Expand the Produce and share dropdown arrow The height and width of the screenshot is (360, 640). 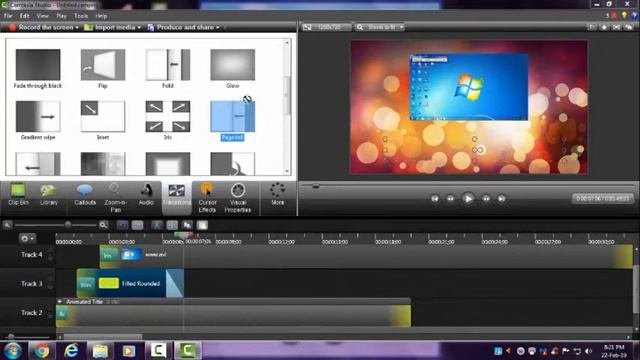pos(218,27)
